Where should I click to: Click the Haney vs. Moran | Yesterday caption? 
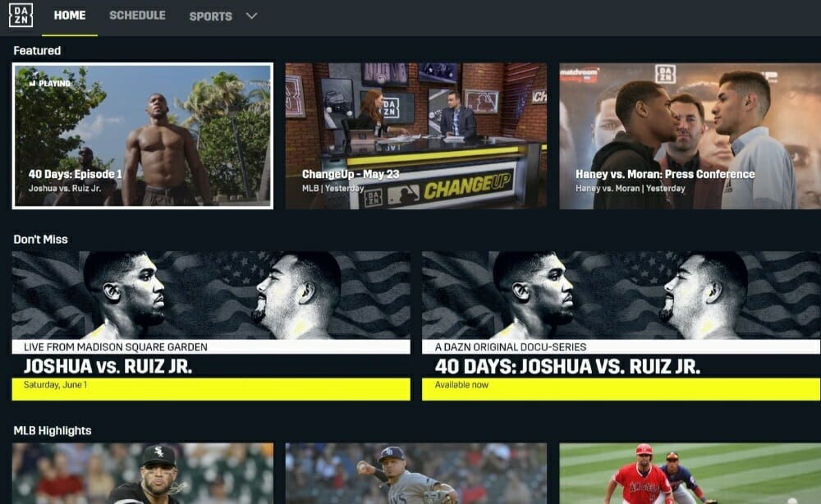pos(631,189)
